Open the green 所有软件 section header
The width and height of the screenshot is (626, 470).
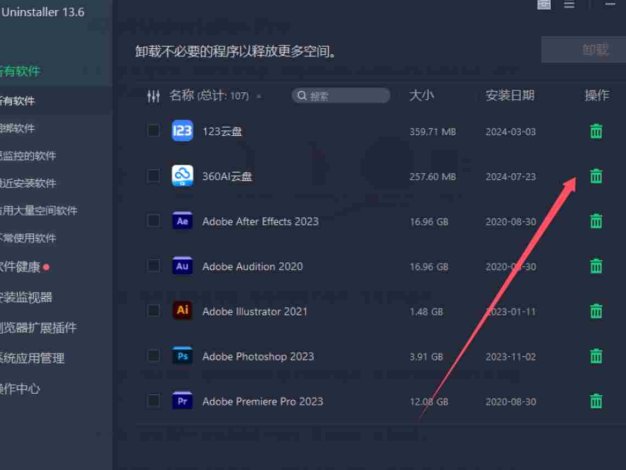click(20, 71)
